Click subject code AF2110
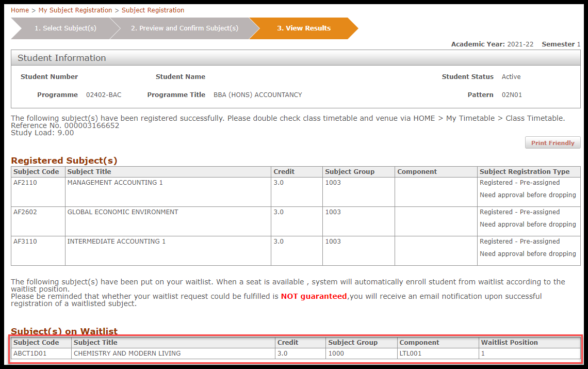Screen dimensions: 588x369 click(x=25, y=182)
